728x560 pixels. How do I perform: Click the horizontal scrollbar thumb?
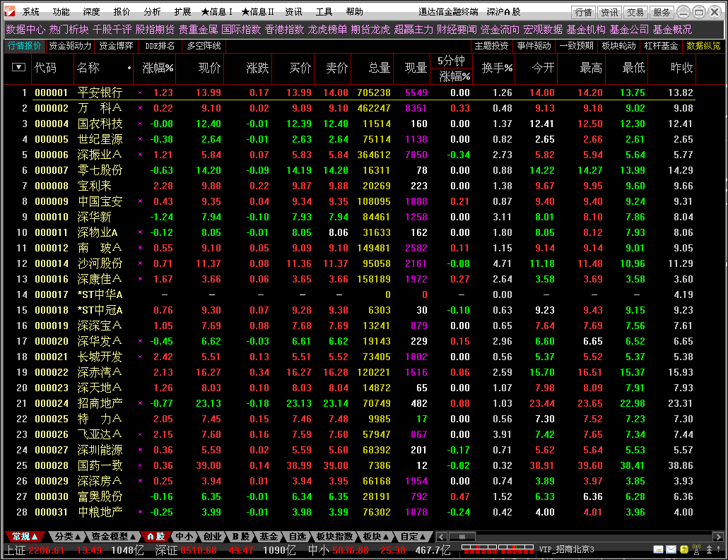pyautogui.click(x=462, y=537)
